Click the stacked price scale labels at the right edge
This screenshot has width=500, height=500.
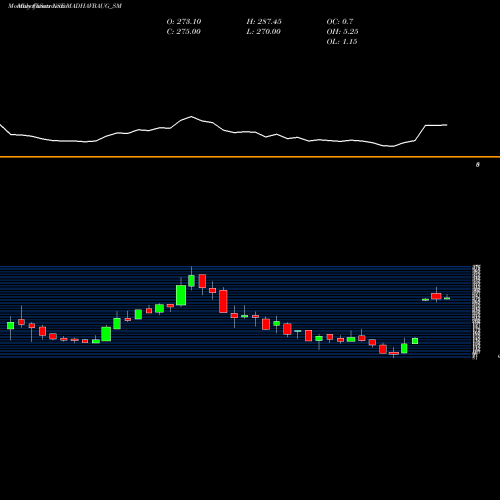click(x=476, y=312)
